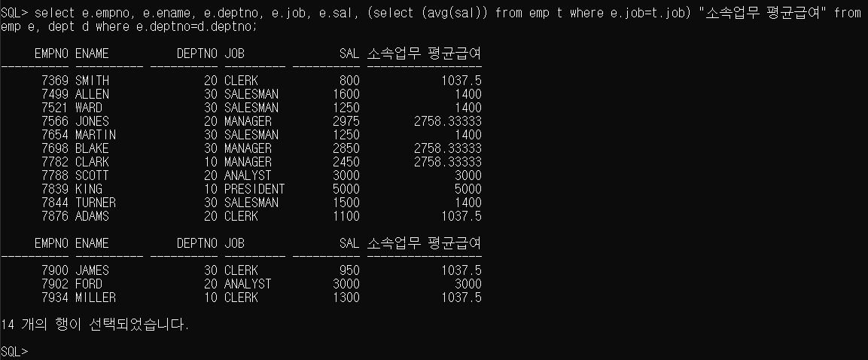The image size is (868, 360).
Task: Select salary value 1100
Action: tap(346, 217)
